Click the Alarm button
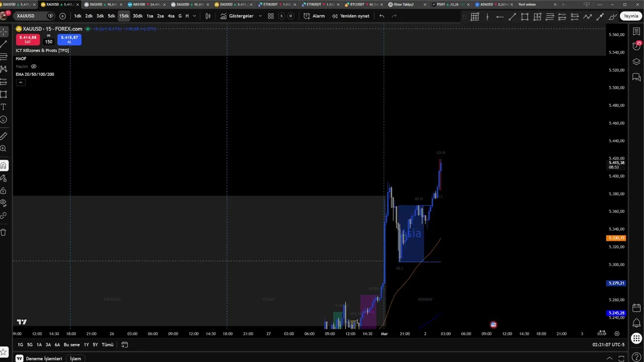The width and height of the screenshot is (644, 362). pyautogui.click(x=314, y=16)
